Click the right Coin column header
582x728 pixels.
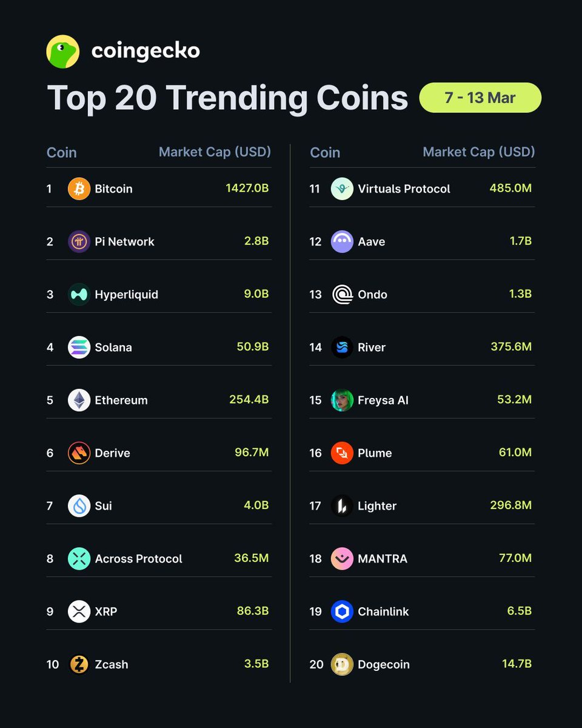[325, 152]
